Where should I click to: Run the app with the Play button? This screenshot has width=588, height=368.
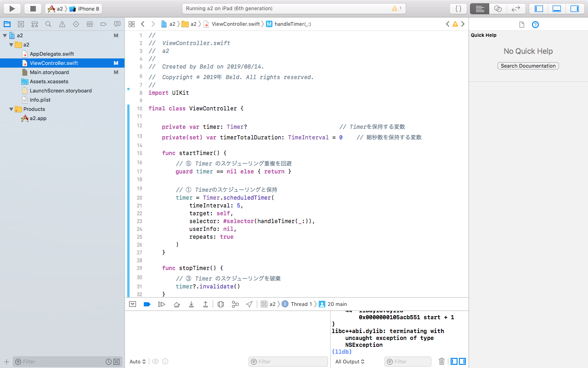(x=11, y=8)
